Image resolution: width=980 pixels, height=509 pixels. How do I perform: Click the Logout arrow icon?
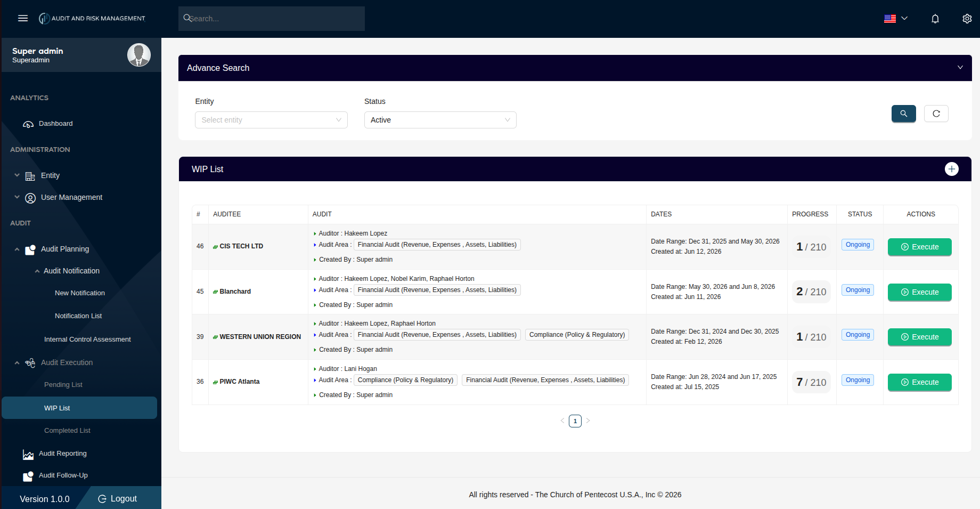102,499
